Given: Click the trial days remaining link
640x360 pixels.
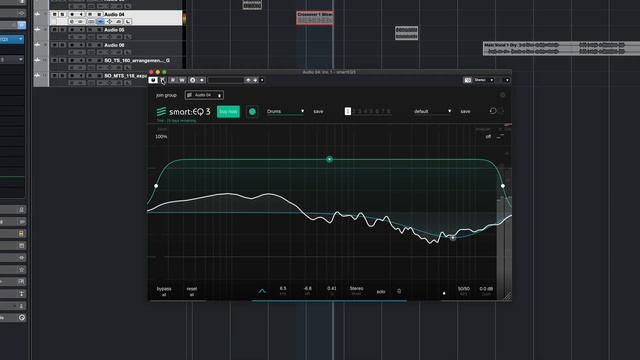Looking at the screenshot, I should tap(176, 121).
